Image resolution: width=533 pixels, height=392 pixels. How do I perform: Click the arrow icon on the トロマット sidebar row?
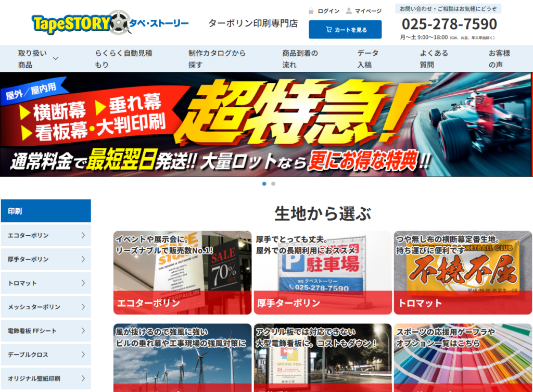tap(83, 283)
